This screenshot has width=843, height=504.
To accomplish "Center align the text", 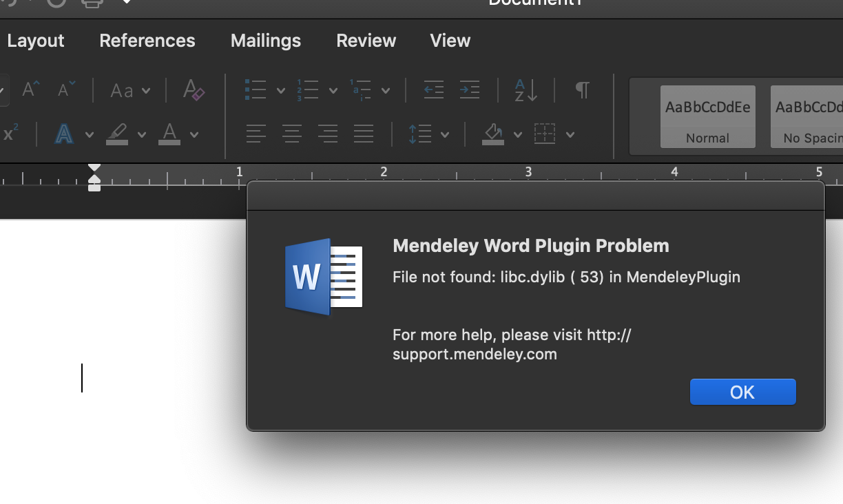I will 292,134.
